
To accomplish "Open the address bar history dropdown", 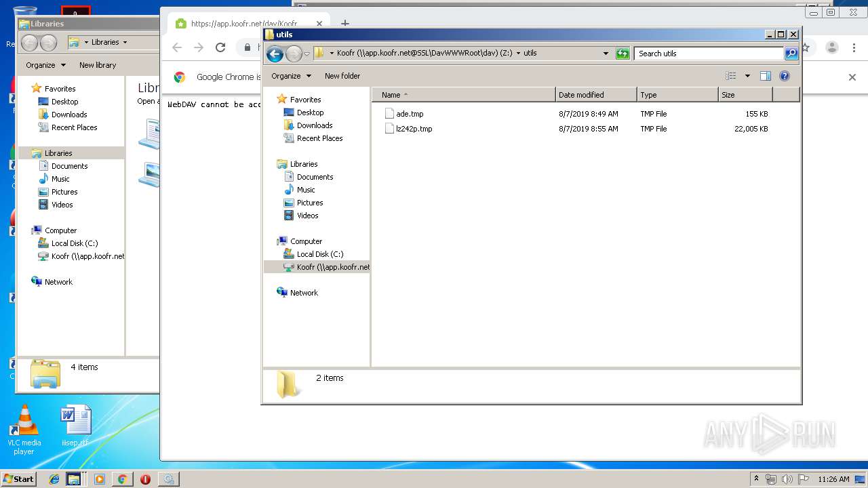I will (606, 54).
